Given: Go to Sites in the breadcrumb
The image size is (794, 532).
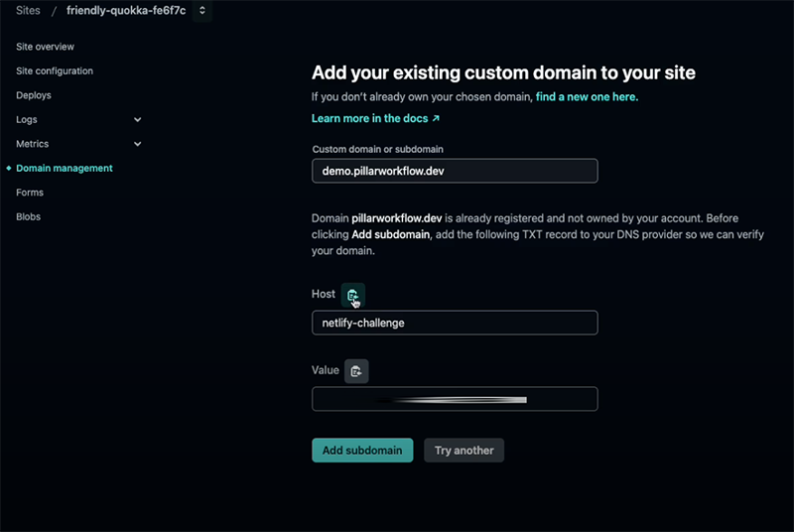Looking at the screenshot, I should click(28, 10).
